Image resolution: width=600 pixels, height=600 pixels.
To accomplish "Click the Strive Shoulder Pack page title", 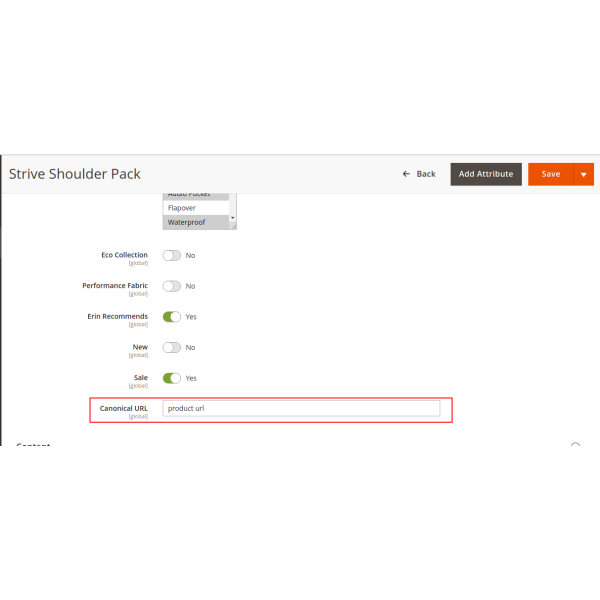I will [x=73, y=173].
